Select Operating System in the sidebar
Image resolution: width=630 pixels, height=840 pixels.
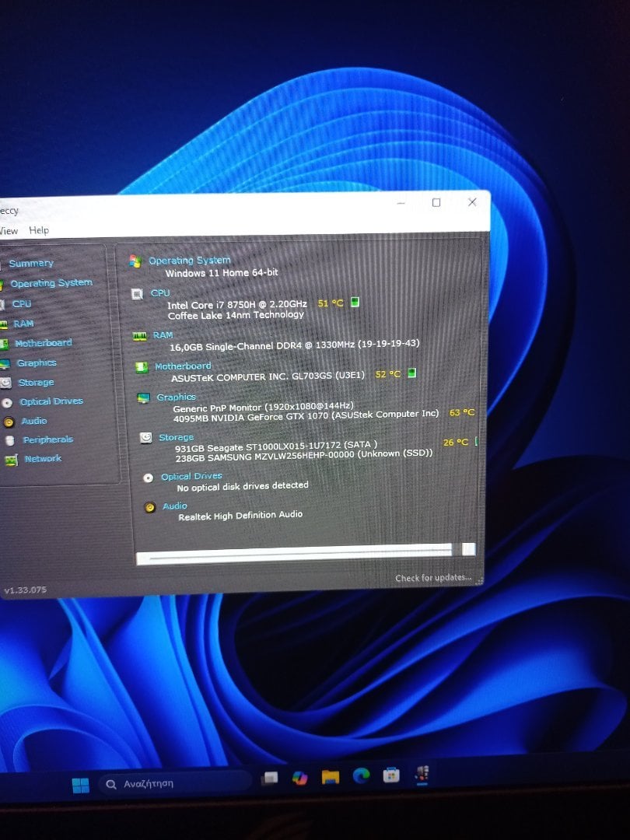click(51, 282)
